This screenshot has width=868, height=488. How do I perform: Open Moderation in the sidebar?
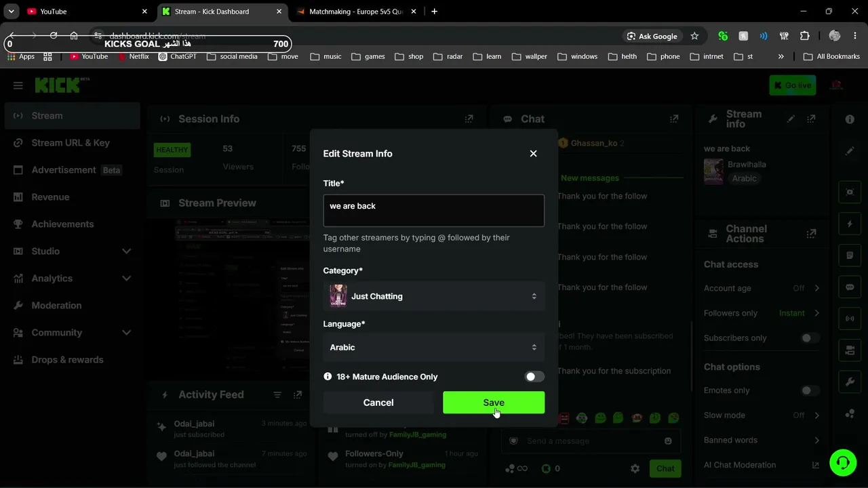pyautogui.click(x=72, y=306)
